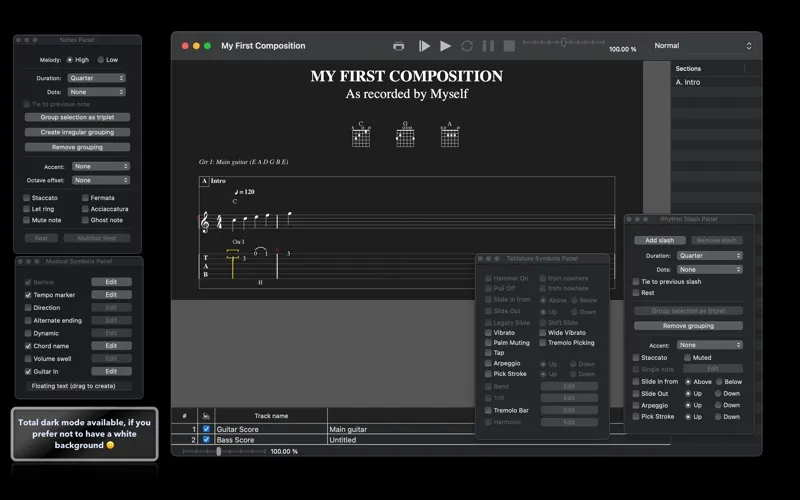Enable Muted checkbox in Rhythm Slash Panel

(x=687, y=358)
